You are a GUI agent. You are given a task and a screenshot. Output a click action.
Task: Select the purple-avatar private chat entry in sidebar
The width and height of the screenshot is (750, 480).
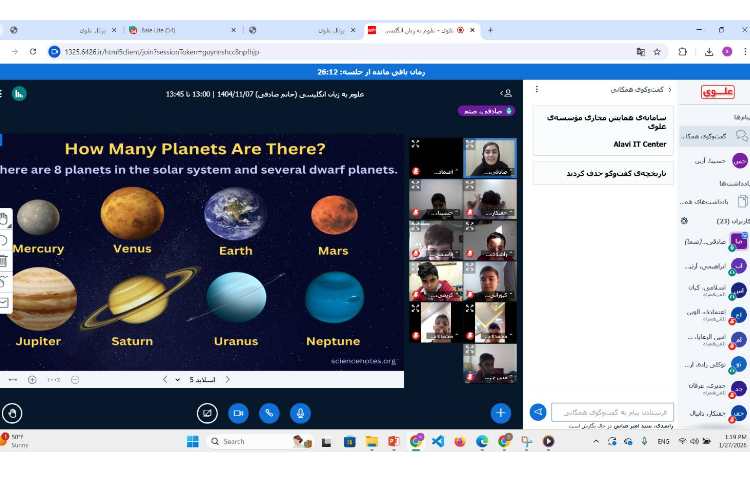[715, 161]
